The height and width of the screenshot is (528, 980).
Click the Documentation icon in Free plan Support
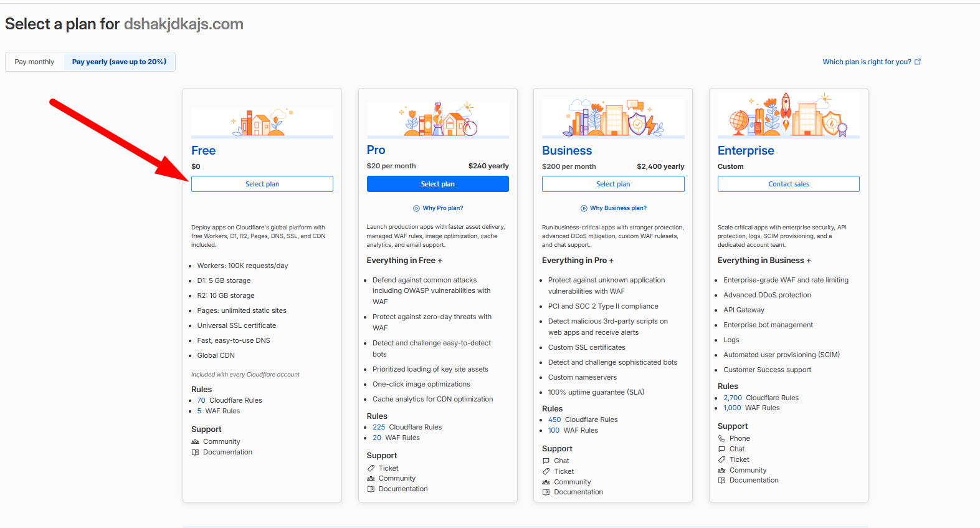click(196, 453)
